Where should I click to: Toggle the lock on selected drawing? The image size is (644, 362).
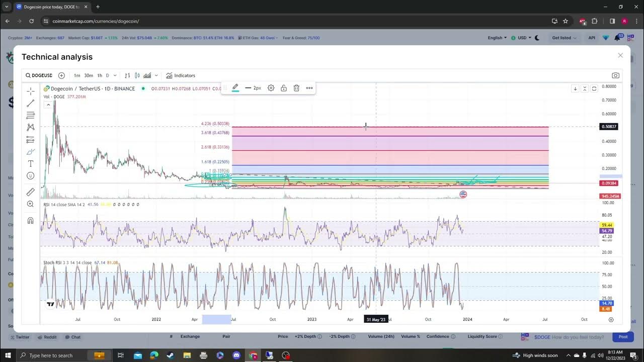point(284,88)
